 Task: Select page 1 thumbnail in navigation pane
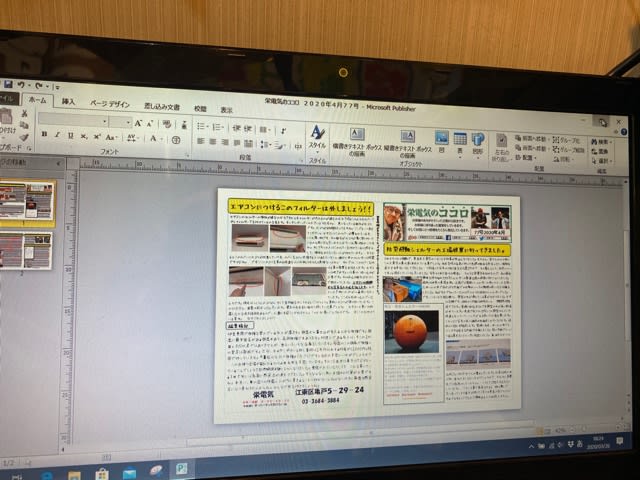[27, 202]
